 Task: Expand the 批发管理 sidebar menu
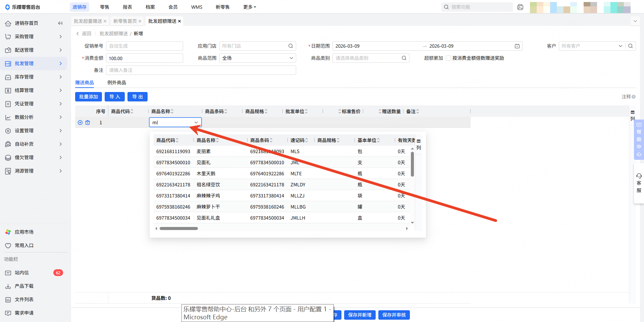click(61, 63)
